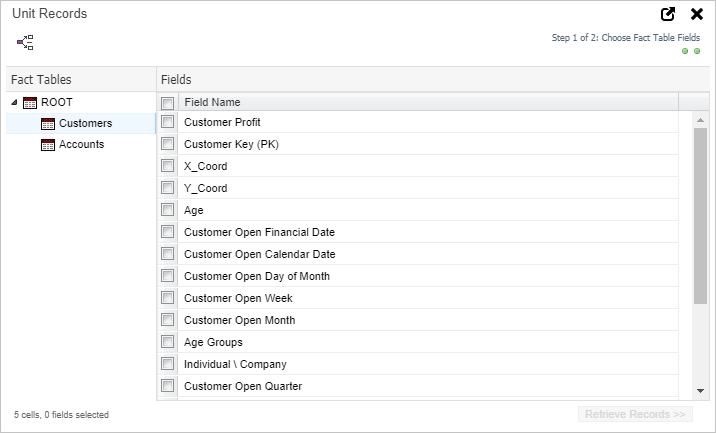The height and width of the screenshot is (433, 716).
Task: Enable the Age field checkbox
Action: pyautogui.click(x=168, y=210)
